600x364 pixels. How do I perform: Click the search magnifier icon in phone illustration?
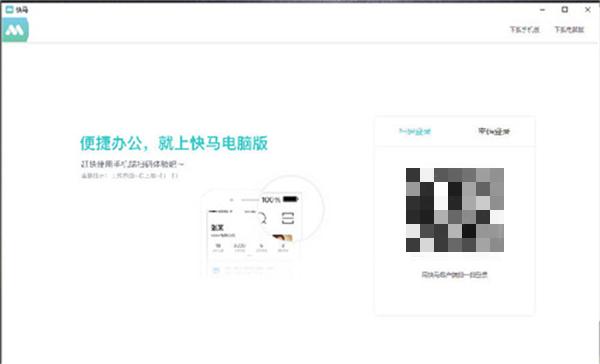tap(262, 219)
